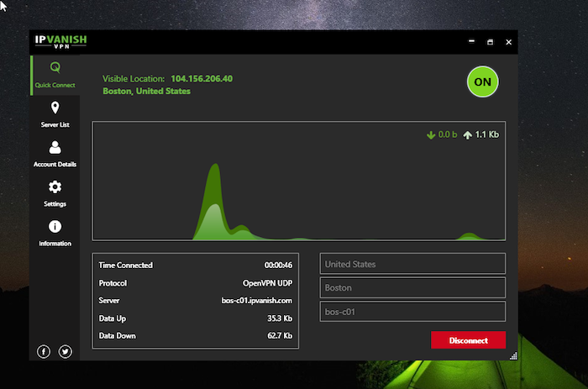Click the Information circle icon
Image resolution: width=588 pixels, height=389 pixels.
[x=55, y=227]
